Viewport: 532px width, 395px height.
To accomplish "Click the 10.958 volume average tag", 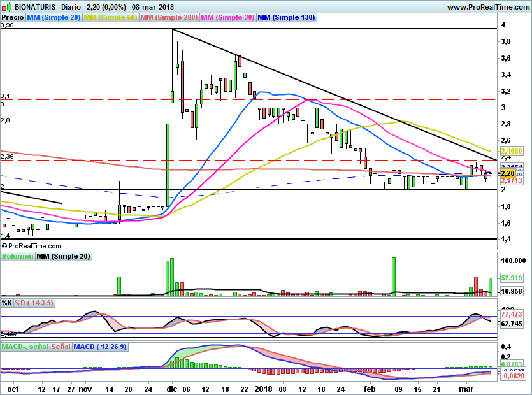I will (512, 291).
